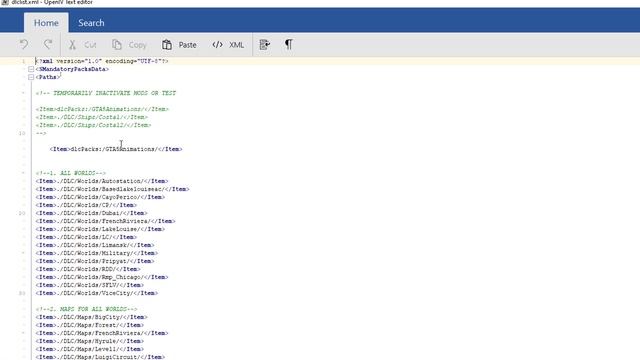Click the Maps/Forest/ item line
Screen dimensions: 640x360
pyautogui.click(x=90, y=325)
